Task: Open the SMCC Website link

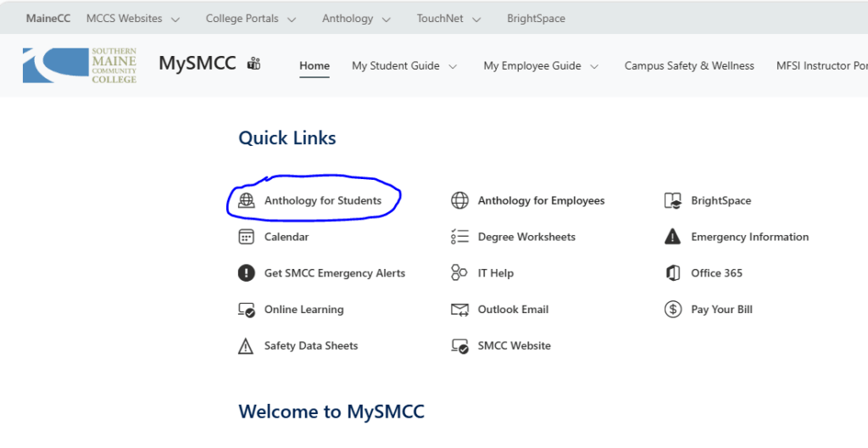Action: click(515, 346)
